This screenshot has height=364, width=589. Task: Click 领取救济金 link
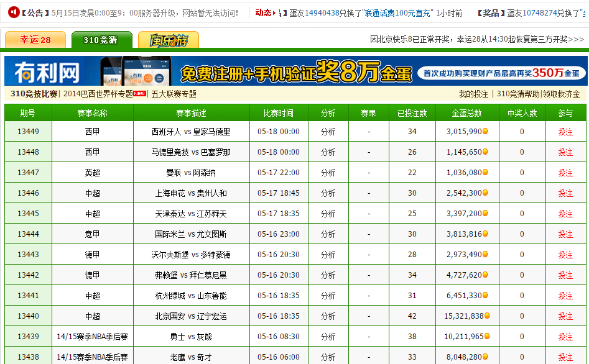[561, 94]
